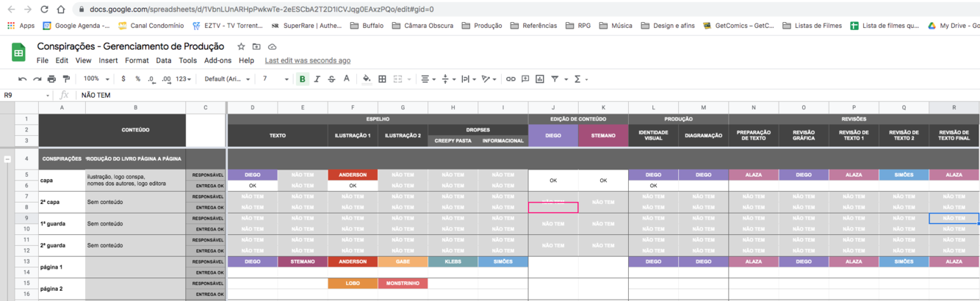
Task: Open the Data menu
Action: click(163, 60)
